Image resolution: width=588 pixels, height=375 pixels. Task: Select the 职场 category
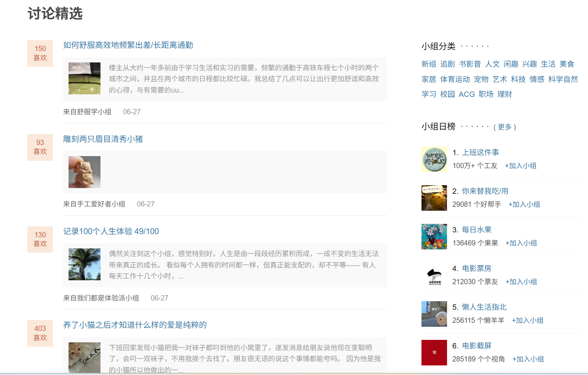(486, 94)
